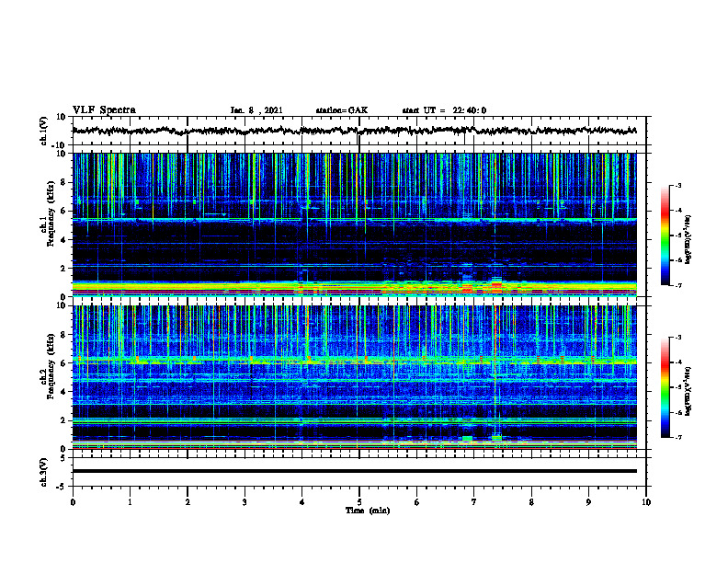Viewport: 728px width, 563px height.
Task: Click time axis tick label "3"
Action: coord(245,502)
